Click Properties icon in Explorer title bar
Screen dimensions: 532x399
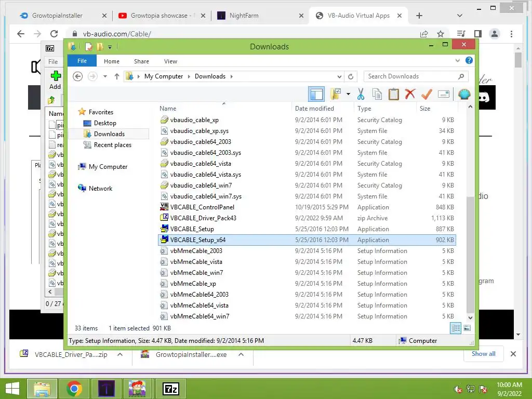88,46
